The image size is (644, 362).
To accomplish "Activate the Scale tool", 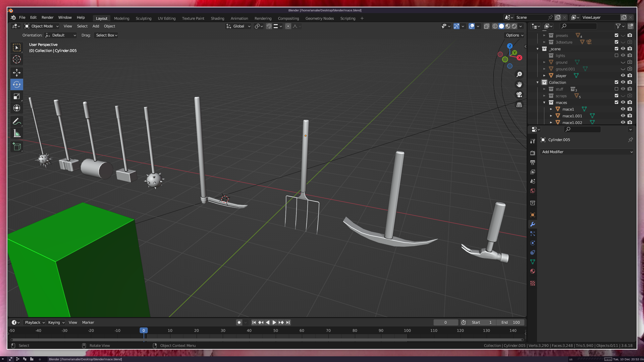I will tap(17, 97).
